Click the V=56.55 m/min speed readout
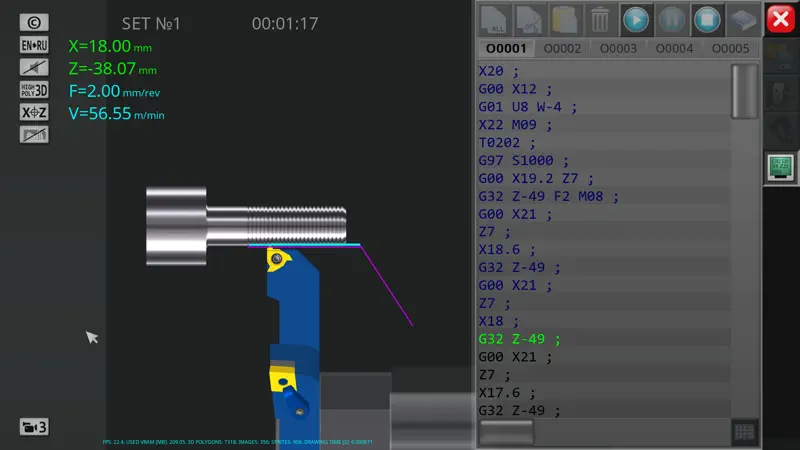The width and height of the screenshot is (800, 450). point(116,114)
